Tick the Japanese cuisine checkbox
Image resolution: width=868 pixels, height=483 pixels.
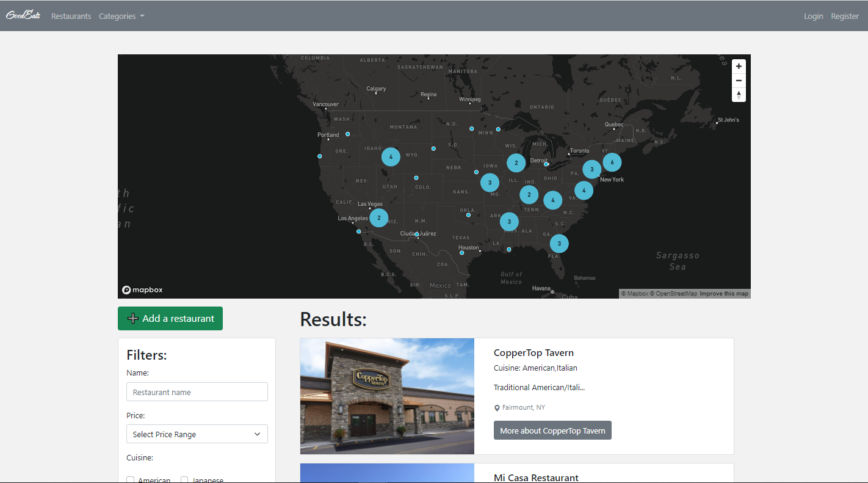184,481
